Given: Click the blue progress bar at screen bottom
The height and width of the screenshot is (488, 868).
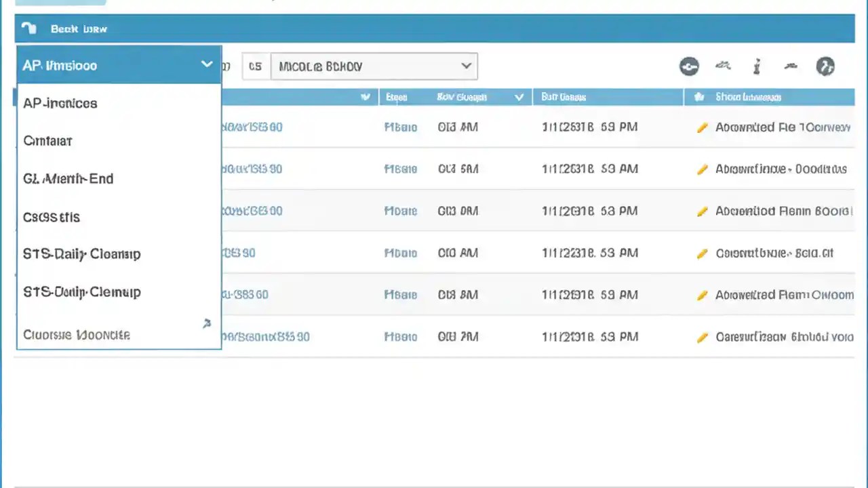Looking at the screenshot, I should tap(434, 483).
